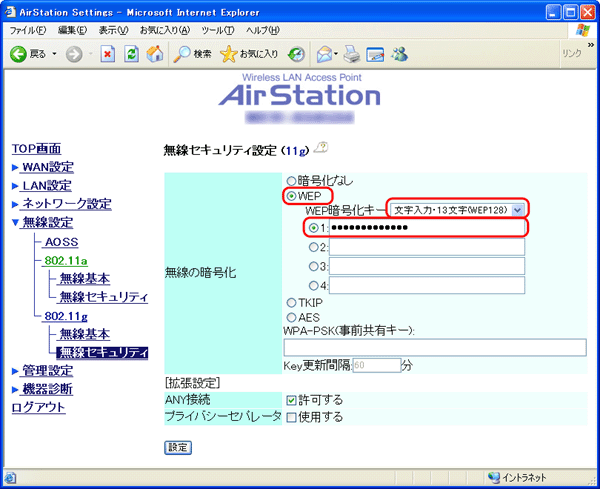Click the Key更新間隔 minutes field

point(377,365)
